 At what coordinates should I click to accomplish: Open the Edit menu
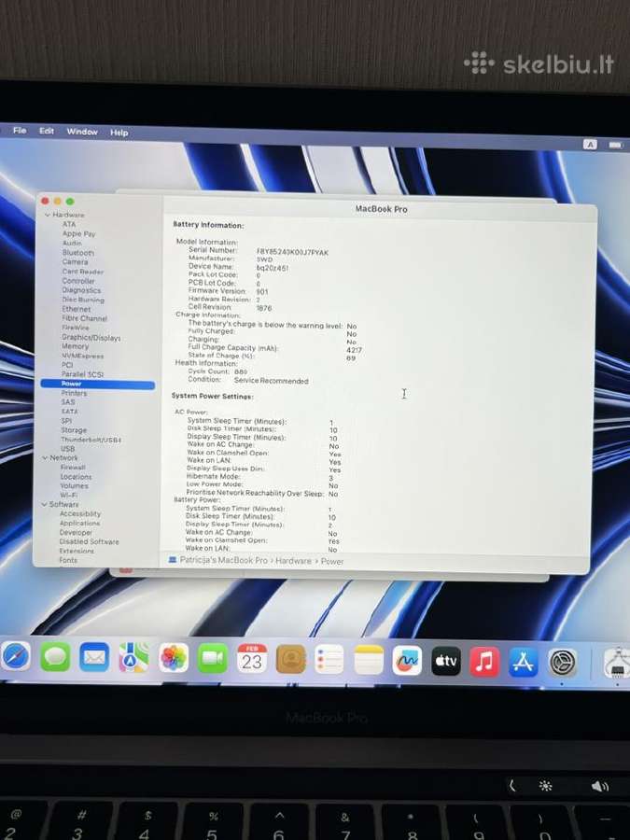(47, 131)
